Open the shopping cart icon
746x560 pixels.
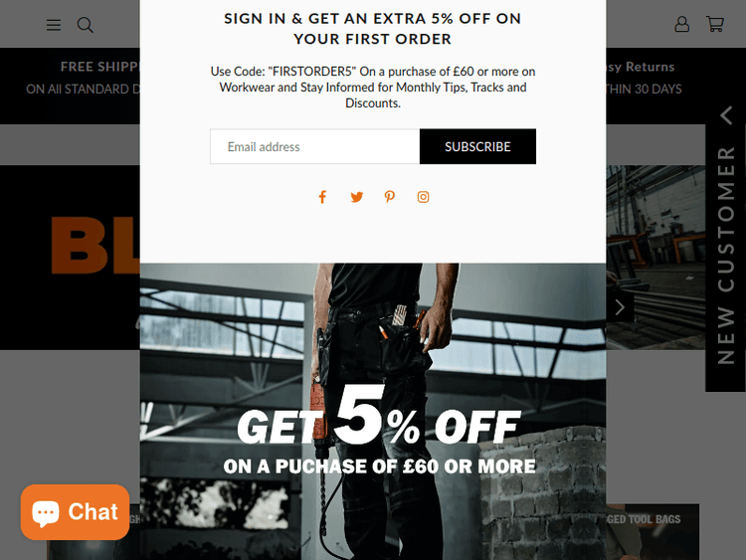[x=715, y=24]
